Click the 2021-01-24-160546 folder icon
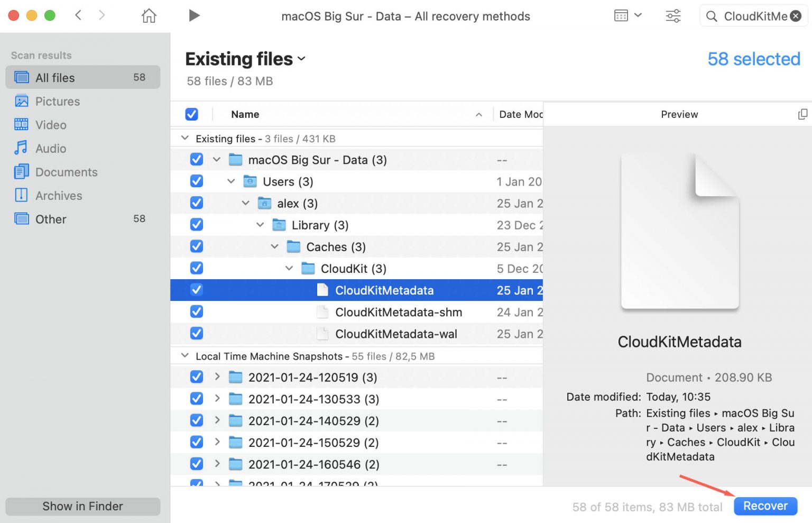Image resolution: width=812 pixels, height=523 pixels. [x=235, y=464]
